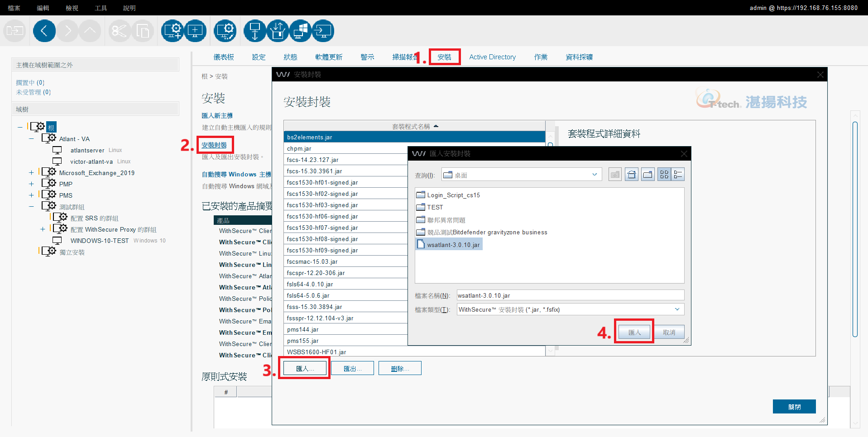Image resolution: width=868 pixels, height=437 pixels.
Task: Click the home folder icon in import dialog
Action: click(632, 175)
